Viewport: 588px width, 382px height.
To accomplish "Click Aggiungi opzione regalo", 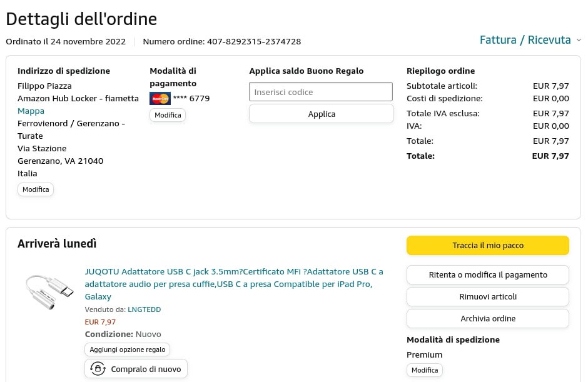I will [x=127, y=349].
